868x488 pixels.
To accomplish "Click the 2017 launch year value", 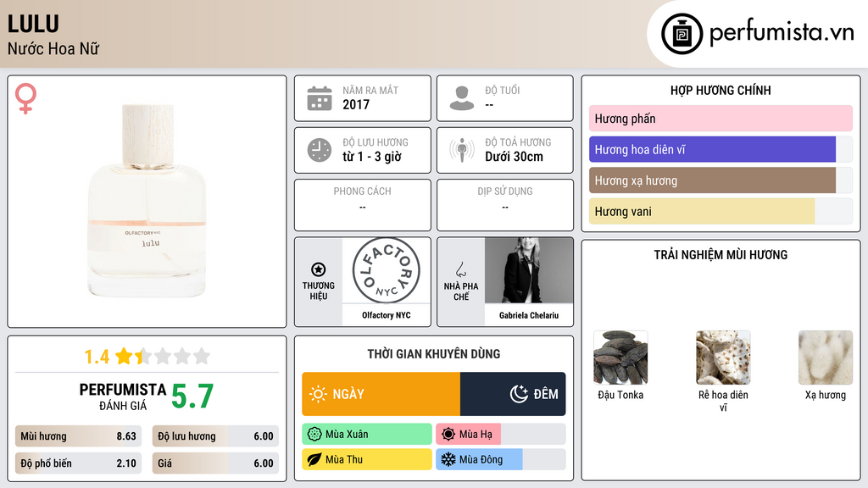I will click(356, 104).
